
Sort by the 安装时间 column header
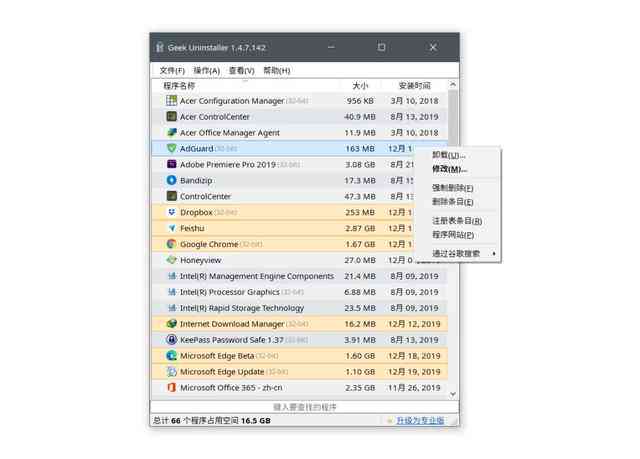pyautogui.click(x=414, y=86)
